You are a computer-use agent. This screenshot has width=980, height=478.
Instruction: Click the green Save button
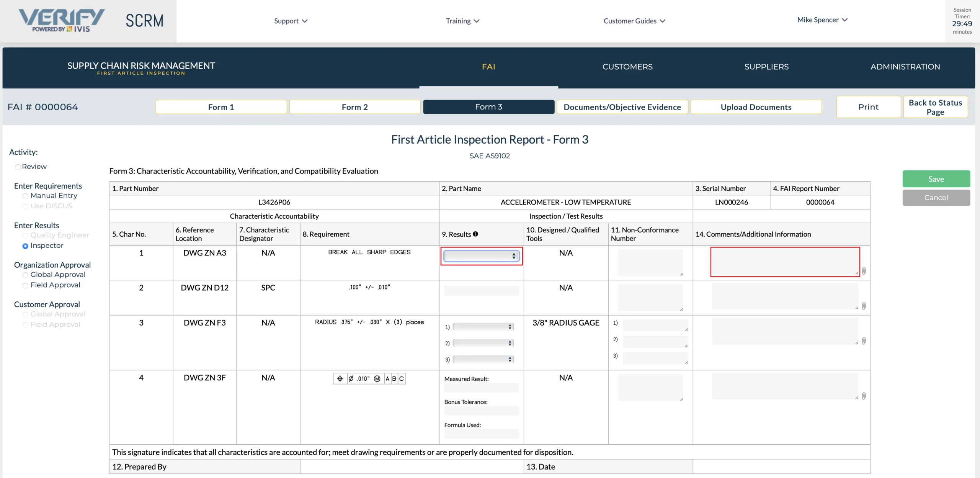click(x=936, y=179)
